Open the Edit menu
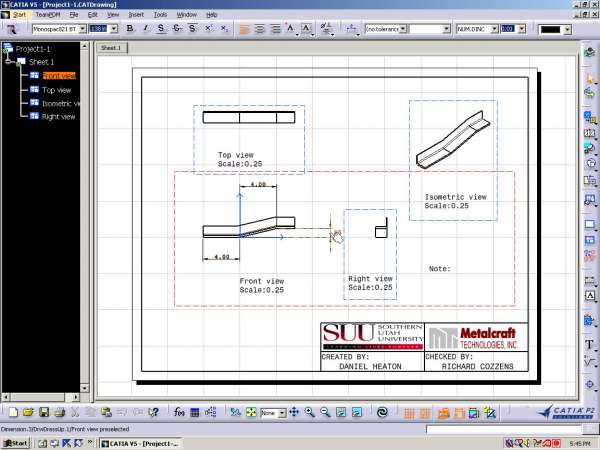 [x=93, y=15]
